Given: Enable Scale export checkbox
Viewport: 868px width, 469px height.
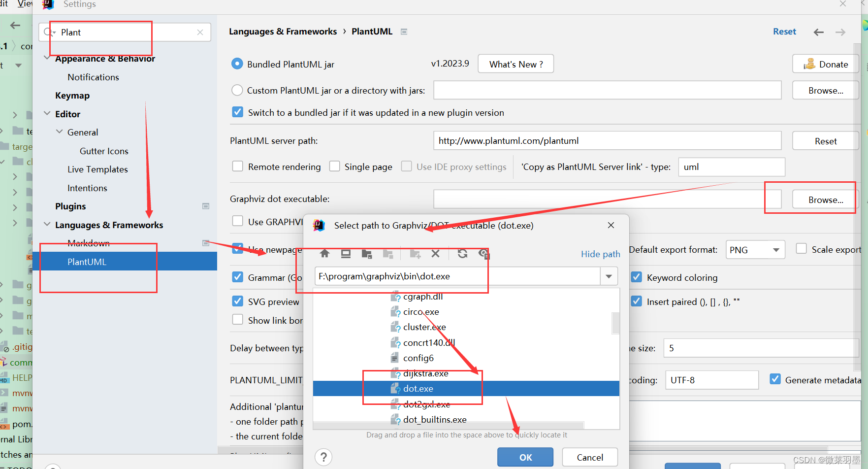Looking at the screenshot, I should point(801,249).
